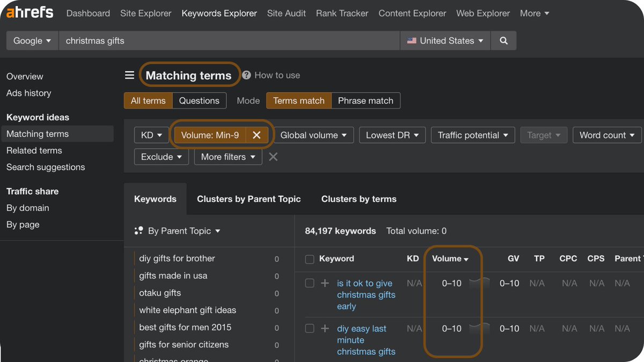Viewport: 644px width, 362px height.
Task: Switch to Clusters by Parent Topic tab
Action: click(248, 199)
